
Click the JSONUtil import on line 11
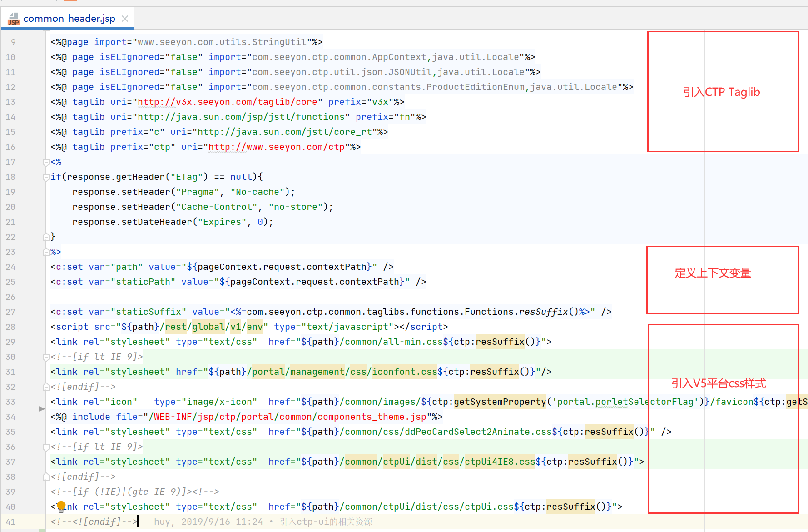click(342, 72)
